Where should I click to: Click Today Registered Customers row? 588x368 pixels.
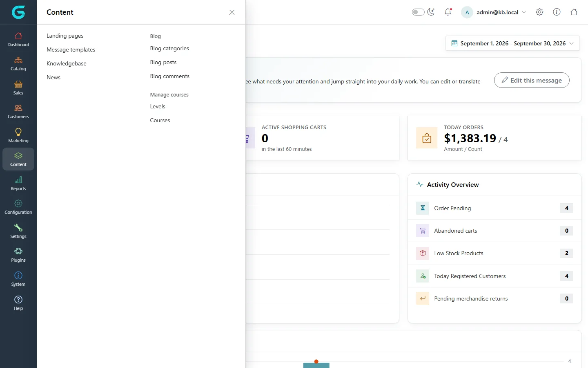tap(494, 276)
